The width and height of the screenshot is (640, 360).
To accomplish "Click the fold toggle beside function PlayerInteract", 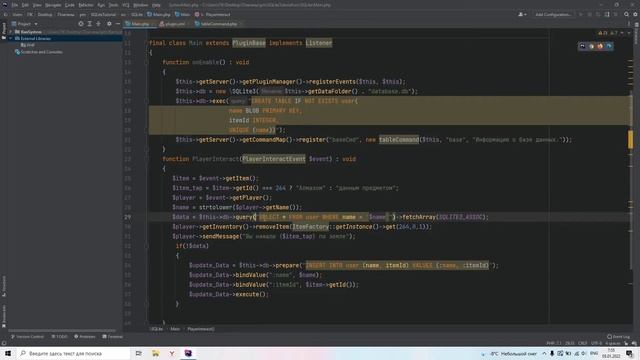I will click(x=146, y=159).
